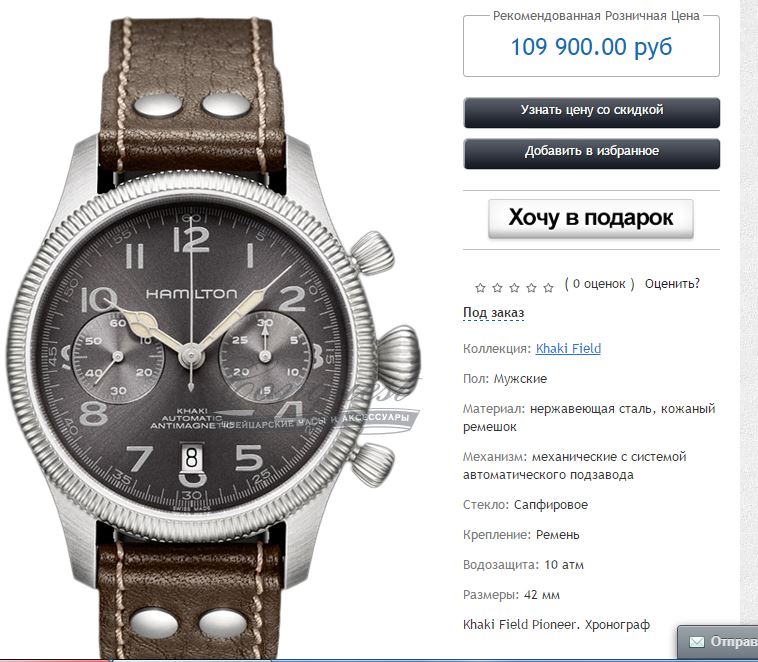The width and height of the screenshot is (758, 662).
Task: Open the Khaki Field collection link
Action: [568, 349]
